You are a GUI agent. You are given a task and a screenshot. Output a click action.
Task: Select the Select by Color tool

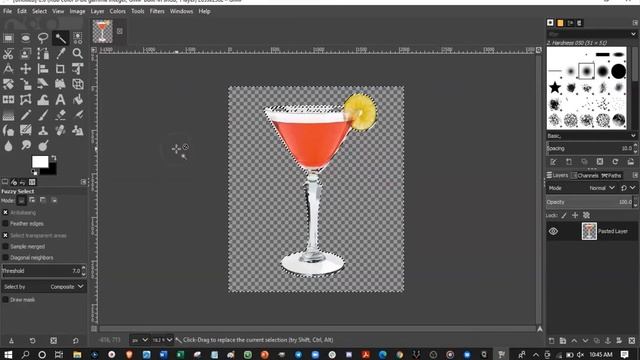78,38
